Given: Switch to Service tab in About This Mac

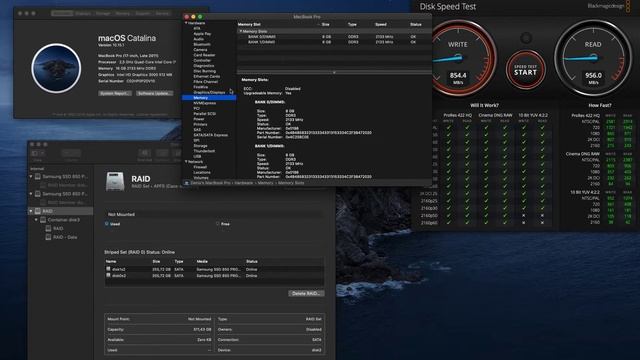Looking at the screenshot, I should (162, 13).
